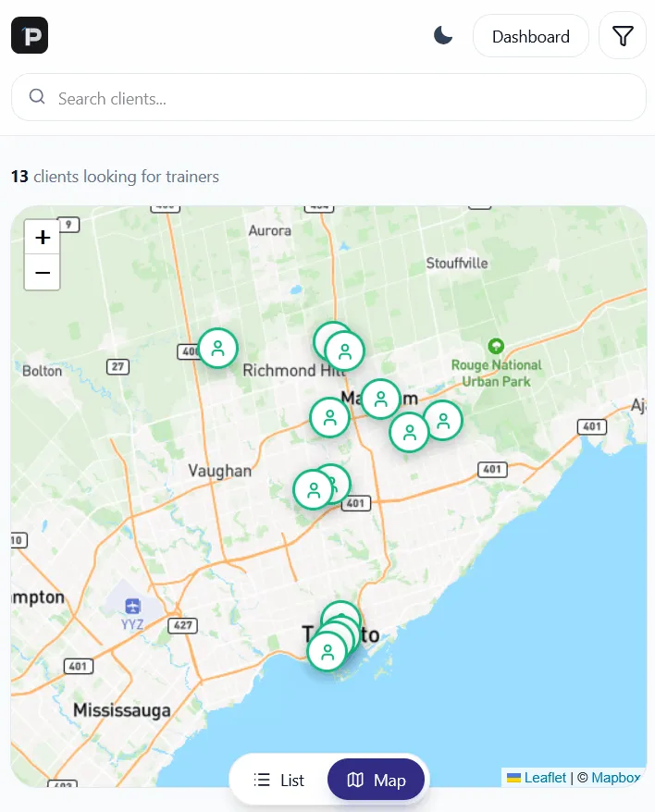Click highway 427 shield on map
Viewport: 655px width, 812px height.
pos(183,625)
